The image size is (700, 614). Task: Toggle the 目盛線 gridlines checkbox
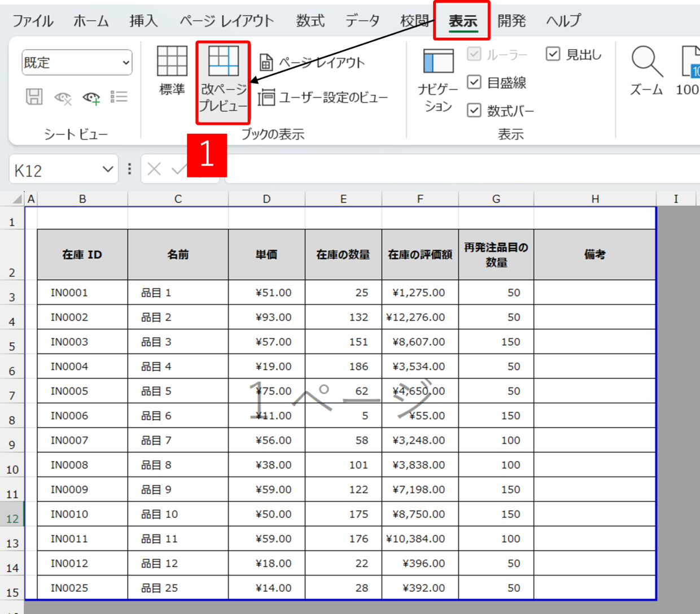coord(474,82)
